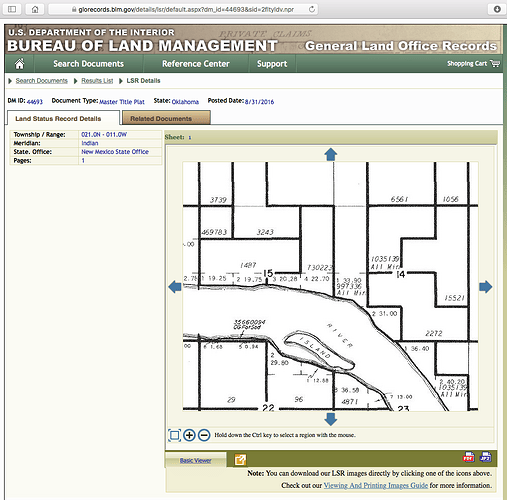Screen dimensions: 507x500
Task: Open the Reference Center menu
Action: pyautogui.click(x=196, y=64)
